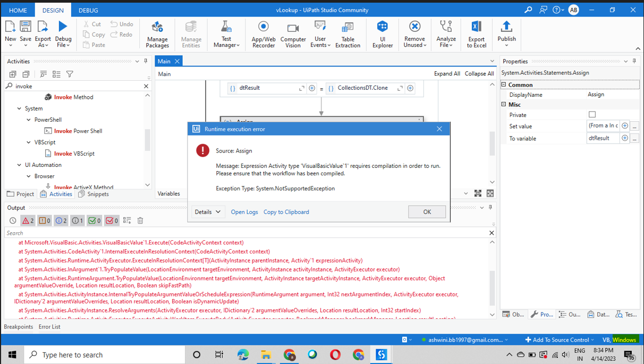Collapse the Common properties section

(x=504, y=84)
